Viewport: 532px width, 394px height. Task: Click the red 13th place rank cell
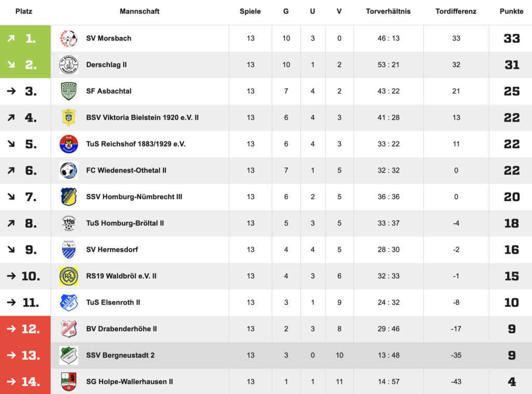click(x=25, y=356)
